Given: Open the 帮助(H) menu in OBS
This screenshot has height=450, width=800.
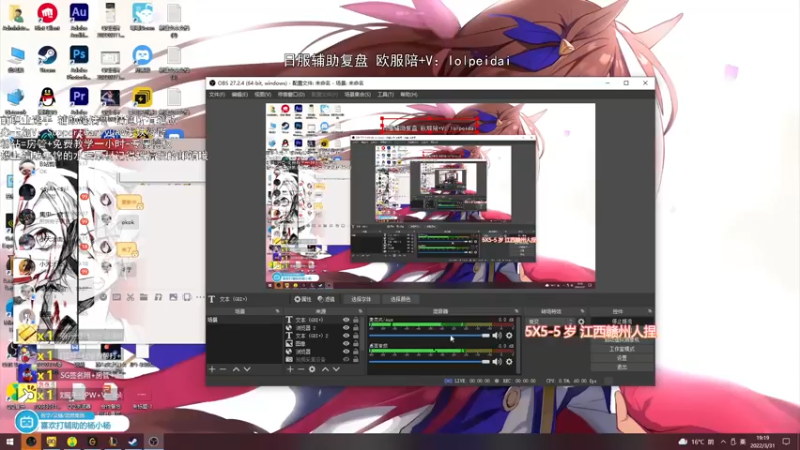Looking at the screenshot, I should click(x=409, y=94).
